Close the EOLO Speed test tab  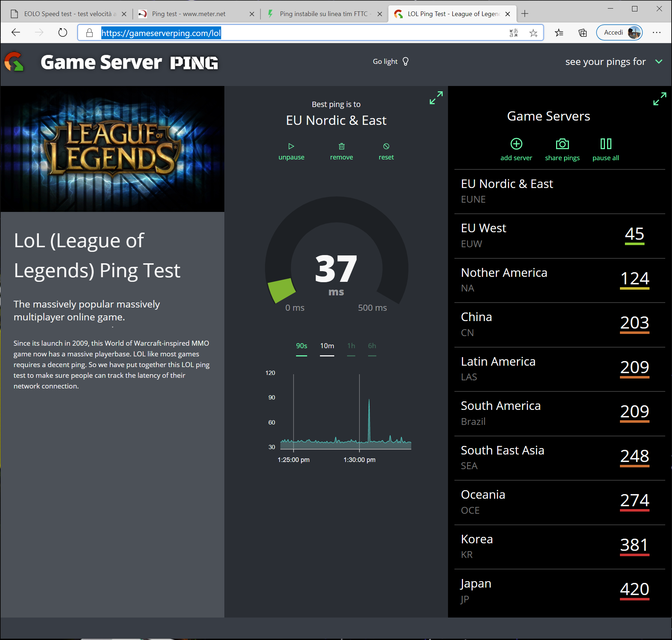click(x=124, y=14)
